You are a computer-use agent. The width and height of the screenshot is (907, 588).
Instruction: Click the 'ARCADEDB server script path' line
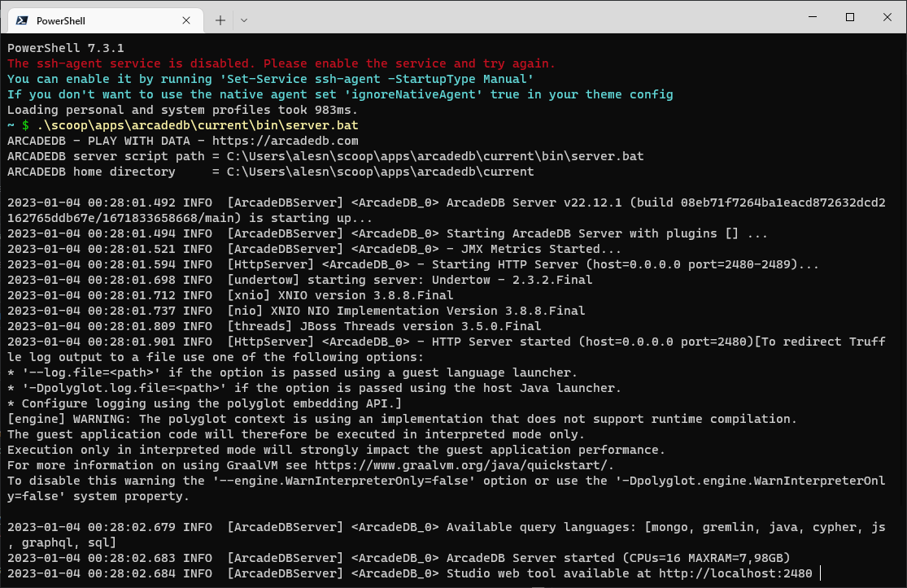click(x=325, y=156)
